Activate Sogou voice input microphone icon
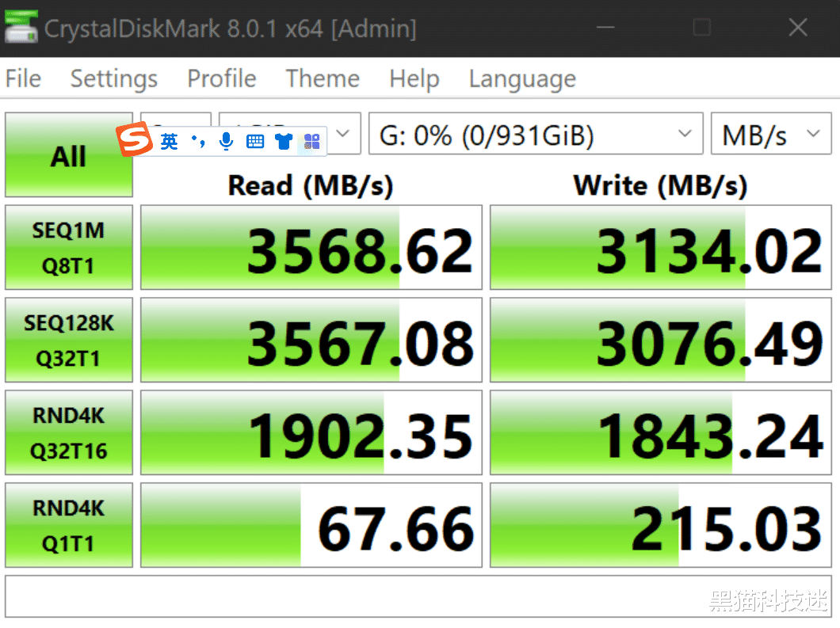The image size is (840, 628). point(226,141)
